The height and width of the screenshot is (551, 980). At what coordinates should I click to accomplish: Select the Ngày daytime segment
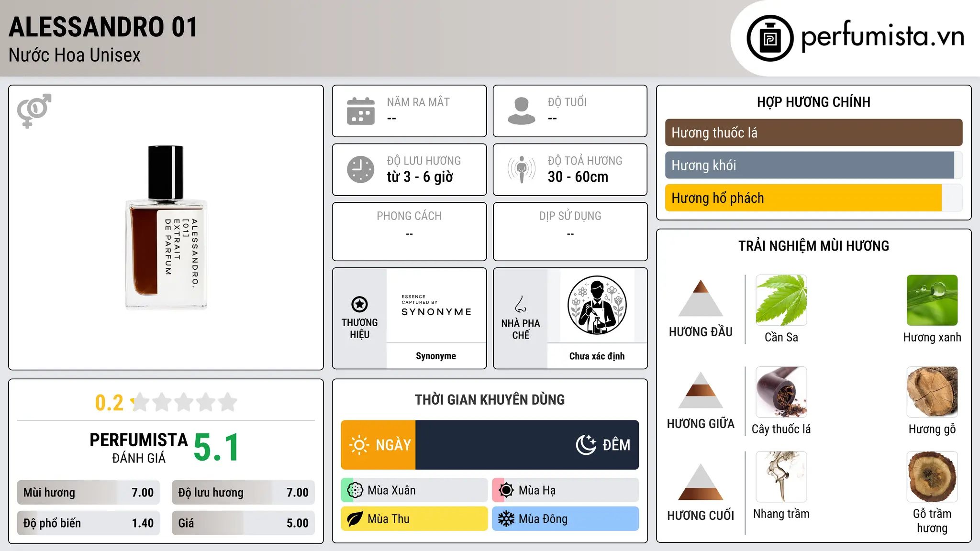378,445
